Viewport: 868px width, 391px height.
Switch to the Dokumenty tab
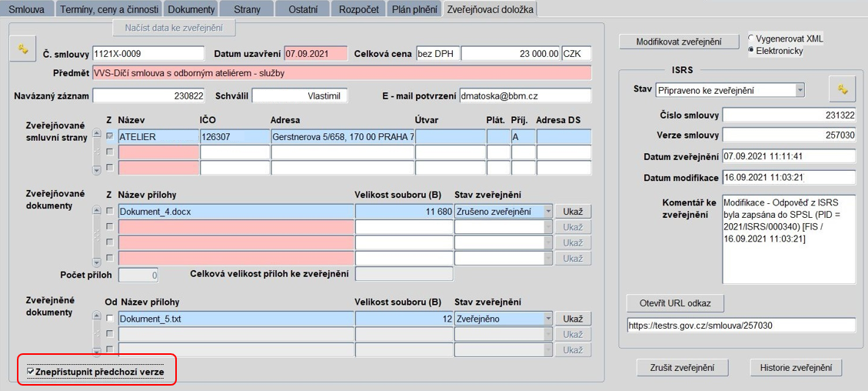(191, 9)
